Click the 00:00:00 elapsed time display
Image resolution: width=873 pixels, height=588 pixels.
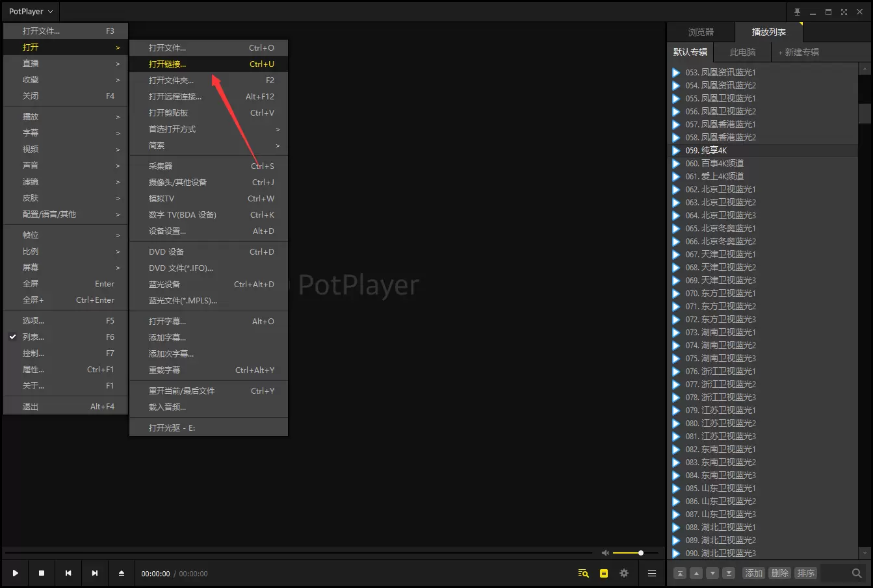click(x=155, y=574)
